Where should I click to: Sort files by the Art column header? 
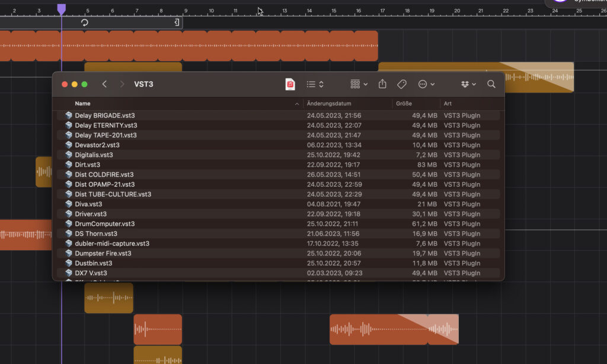(448, 103)
